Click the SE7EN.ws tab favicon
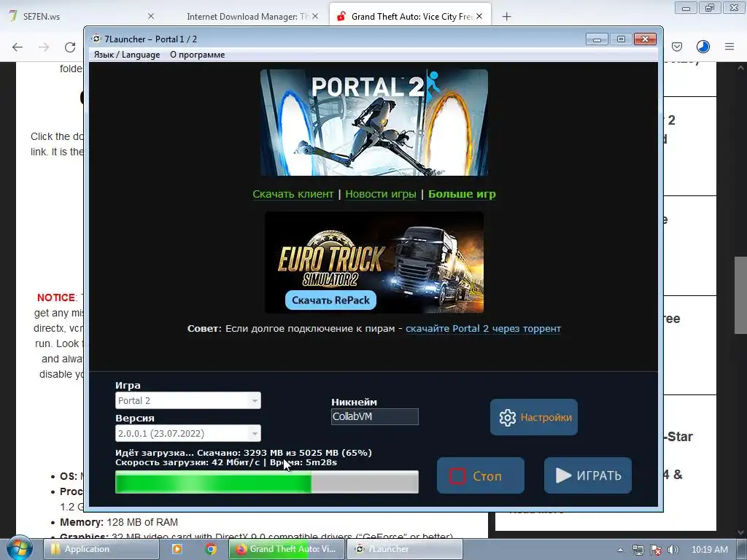Viewport: 747px width, 560px height. (13, 16)
